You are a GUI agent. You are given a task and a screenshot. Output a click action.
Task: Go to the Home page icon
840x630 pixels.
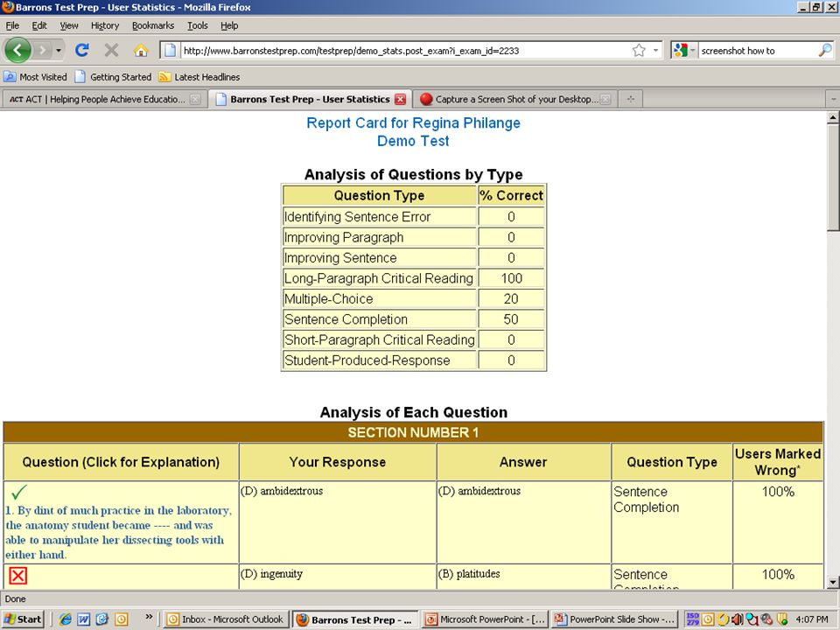tap(141, 51)
